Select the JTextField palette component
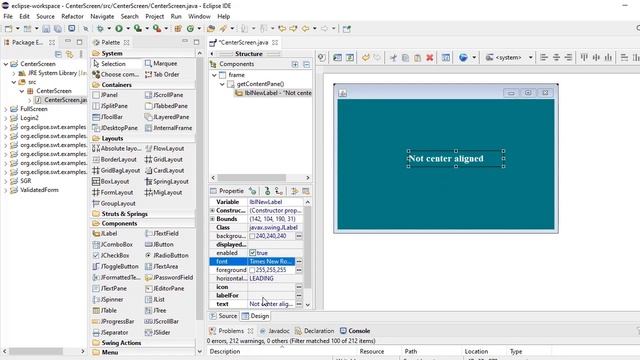 pyautogui.click(x=162, y=233)
